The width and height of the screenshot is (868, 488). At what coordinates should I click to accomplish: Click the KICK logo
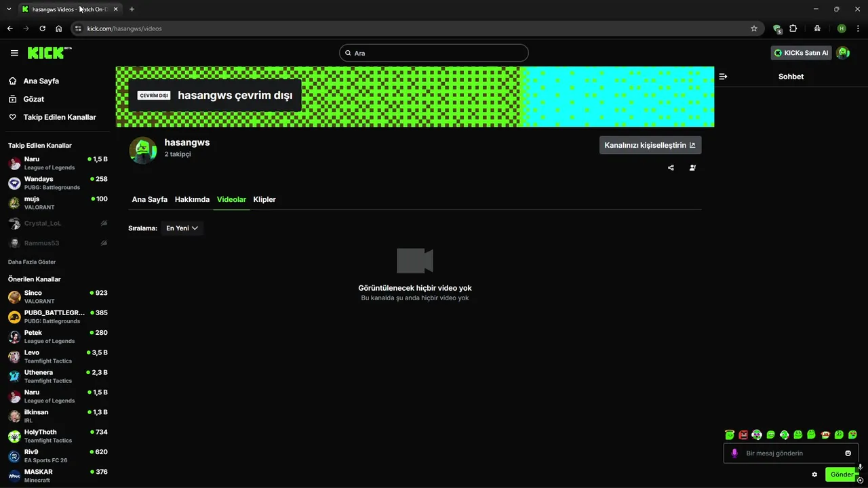(x=49, y=53)
